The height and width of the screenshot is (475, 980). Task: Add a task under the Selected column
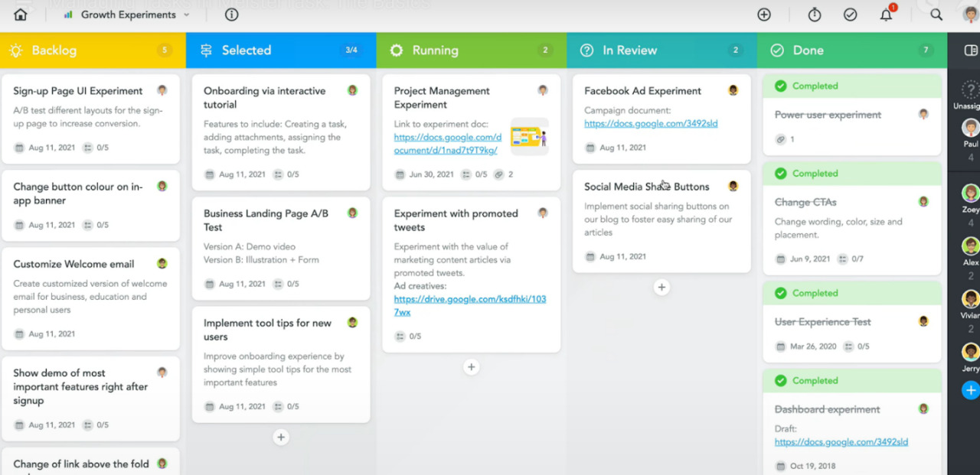point(281,438)
